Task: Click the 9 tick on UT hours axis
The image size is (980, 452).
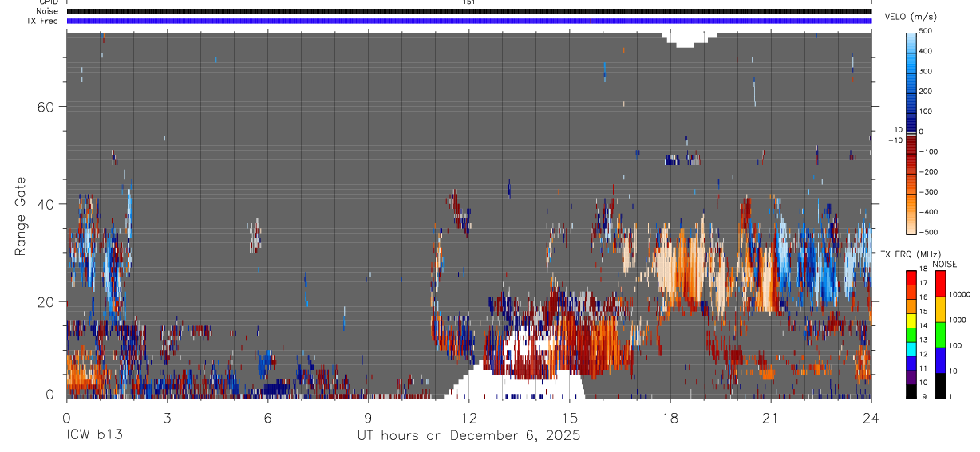Action: (368, 418)
